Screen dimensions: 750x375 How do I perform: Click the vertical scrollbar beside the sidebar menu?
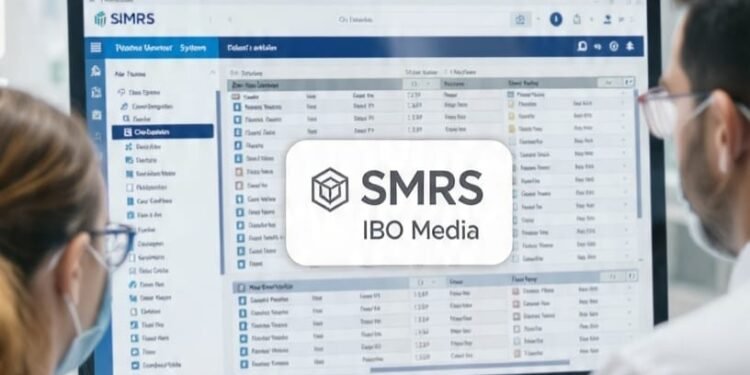(221, 182)
